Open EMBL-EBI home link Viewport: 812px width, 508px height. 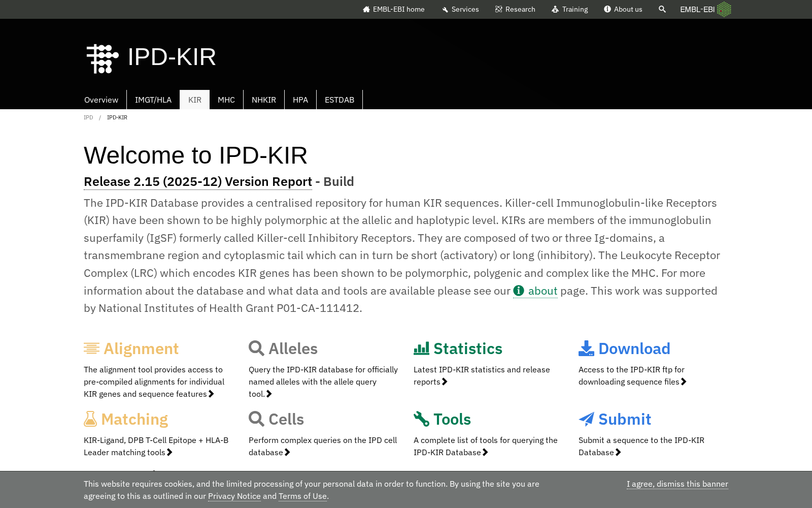393,9
